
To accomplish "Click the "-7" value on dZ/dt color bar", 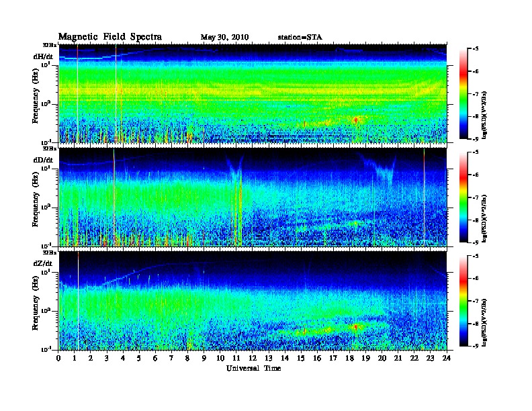I will tap(476, 301).
